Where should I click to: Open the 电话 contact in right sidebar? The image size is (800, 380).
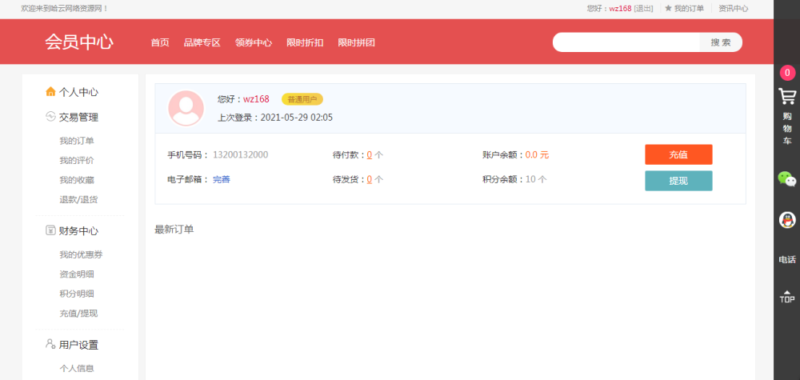point(787,260)
